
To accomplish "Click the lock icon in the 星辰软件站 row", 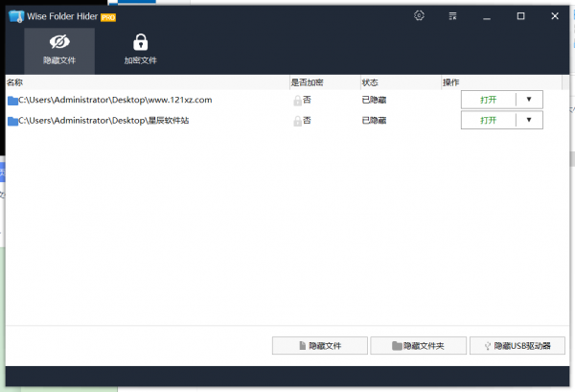I will [x=297, y=121].
